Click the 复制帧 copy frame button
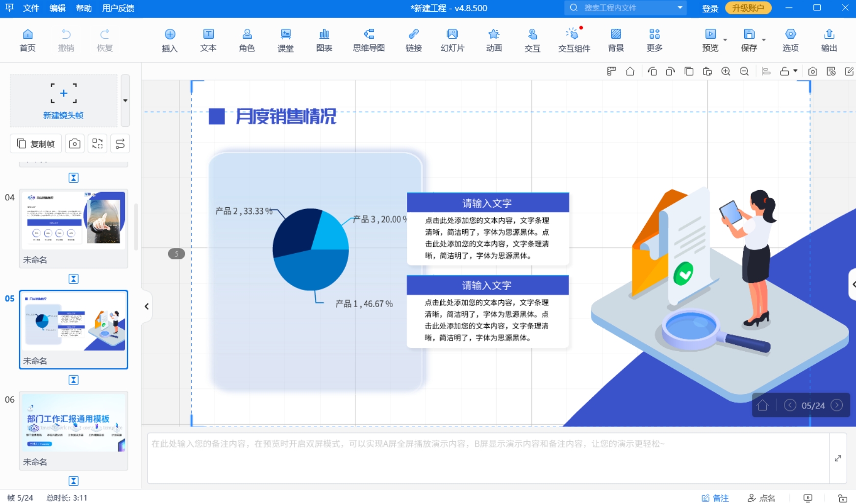The image size is (856, 504). pyautogui.click(x=36, y=144)
